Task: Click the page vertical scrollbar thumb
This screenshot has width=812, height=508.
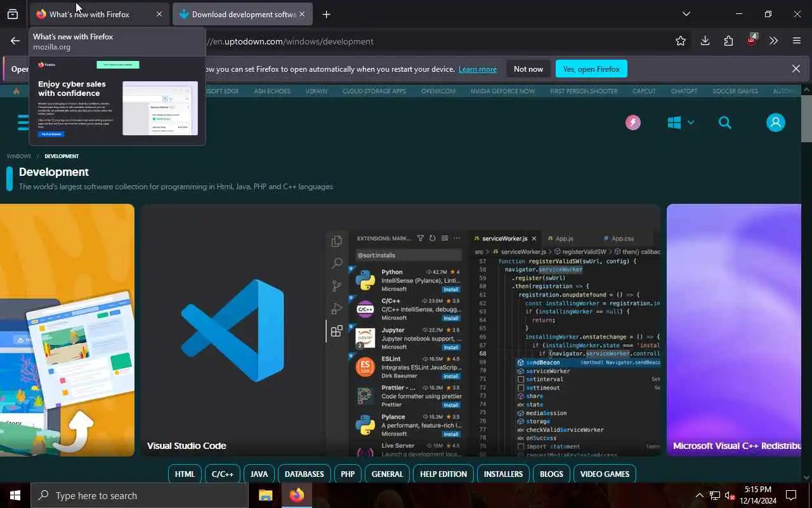Action: (806, 119)
